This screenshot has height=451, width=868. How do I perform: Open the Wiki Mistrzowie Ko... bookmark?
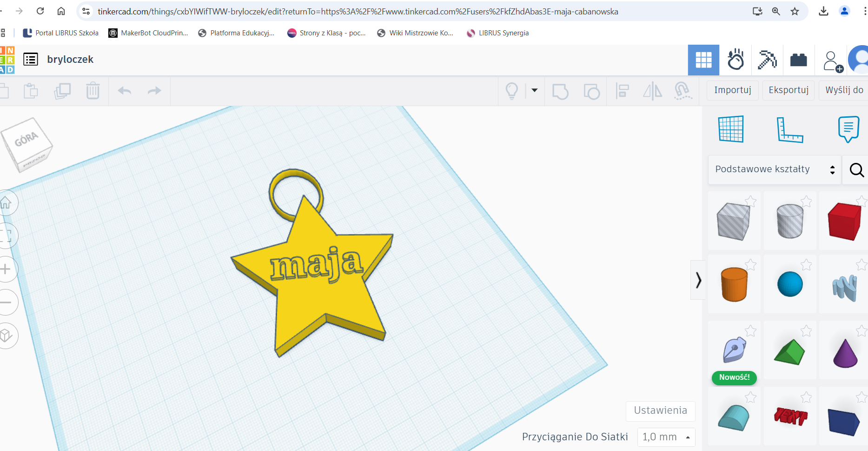pyautogui.click(x=415, y=33)
